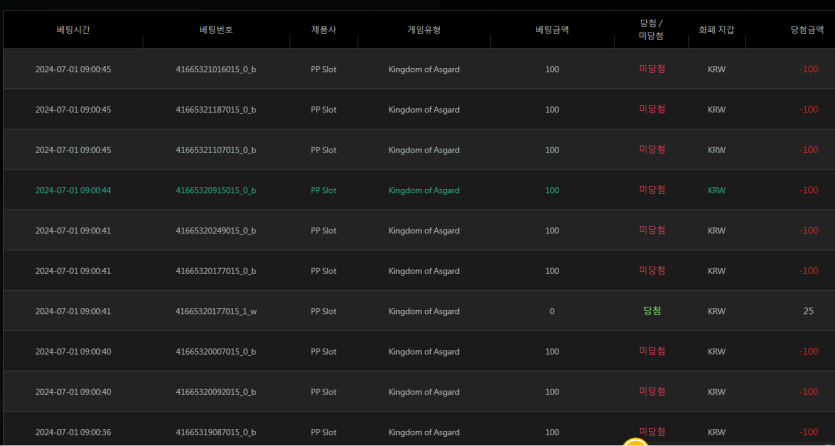Sort by the 베팅금액 column header

(552, 30)
